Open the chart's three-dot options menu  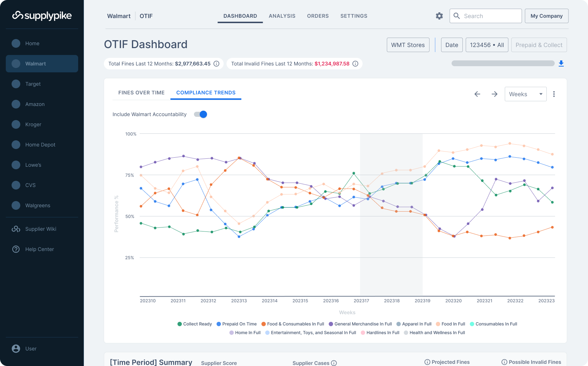click(x=554, y=94)
